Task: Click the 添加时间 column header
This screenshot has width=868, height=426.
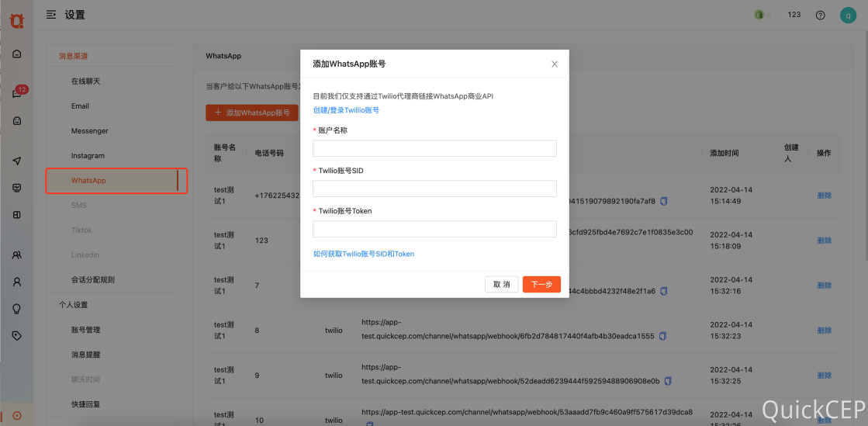Action: (x=724, y=153)
